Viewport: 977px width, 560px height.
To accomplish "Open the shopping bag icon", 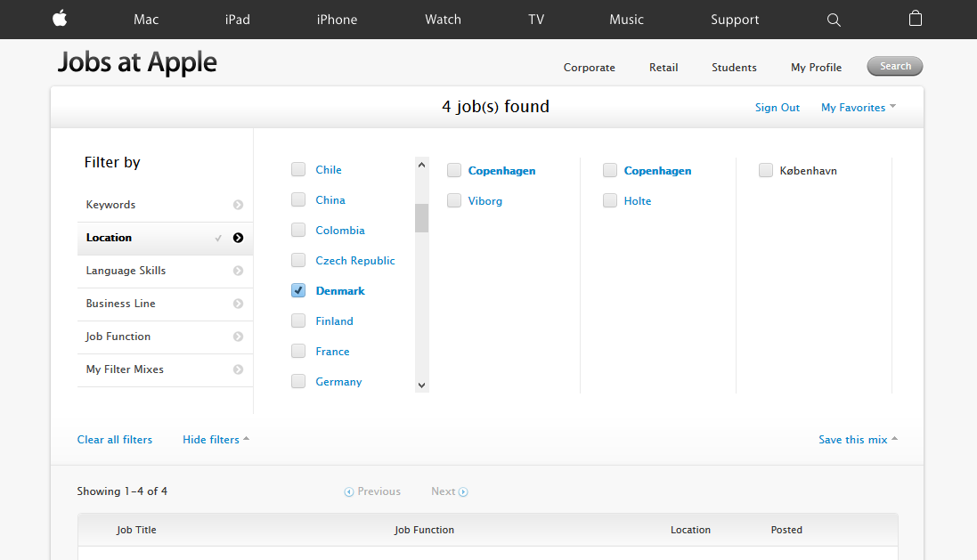I will 916,18.
